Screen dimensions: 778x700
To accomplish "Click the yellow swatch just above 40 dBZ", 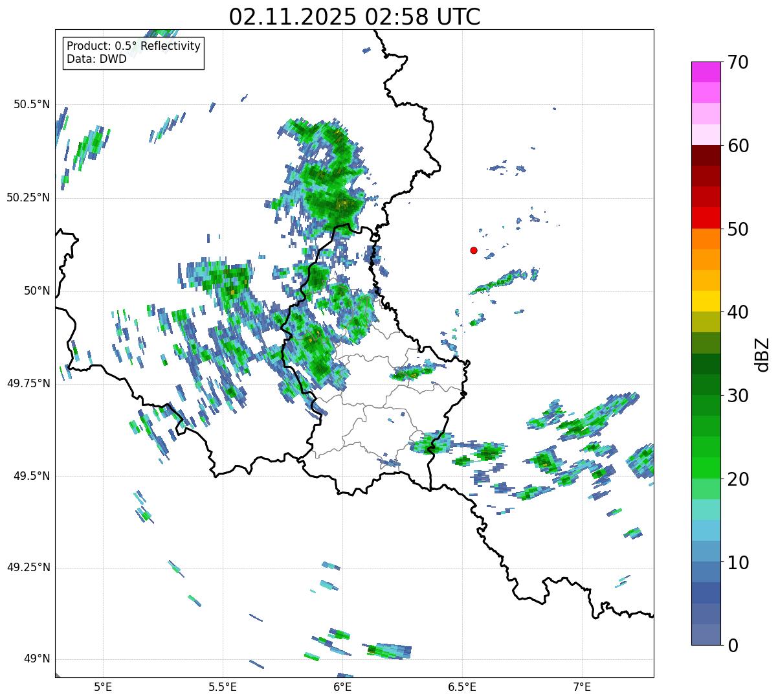I will (x=706, y=301).
